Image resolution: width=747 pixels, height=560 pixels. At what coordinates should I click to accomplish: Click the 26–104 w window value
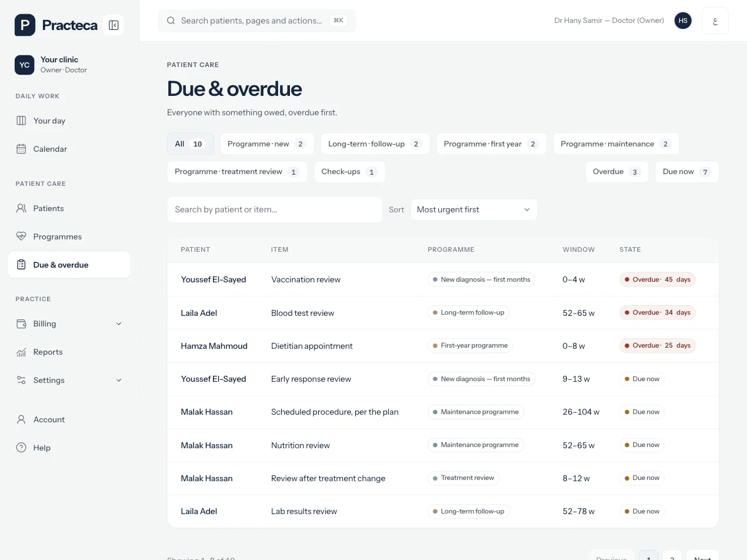(x=581, y=412)
